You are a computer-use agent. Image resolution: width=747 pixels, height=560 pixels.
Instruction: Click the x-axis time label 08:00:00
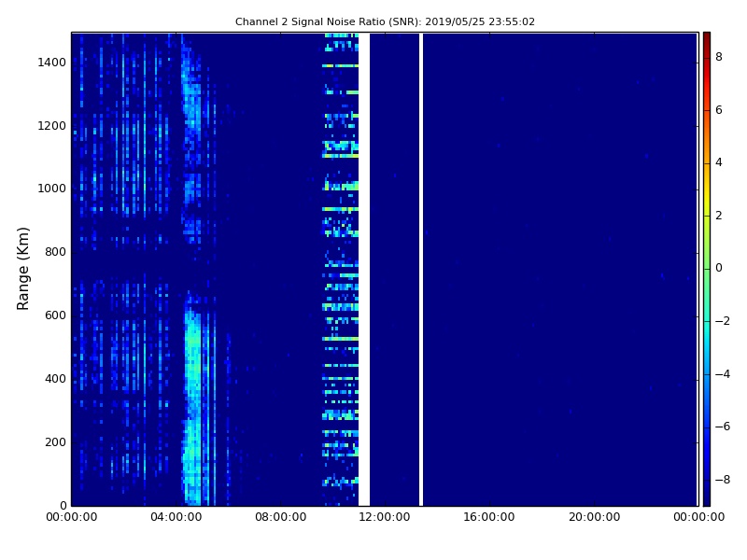281,517
